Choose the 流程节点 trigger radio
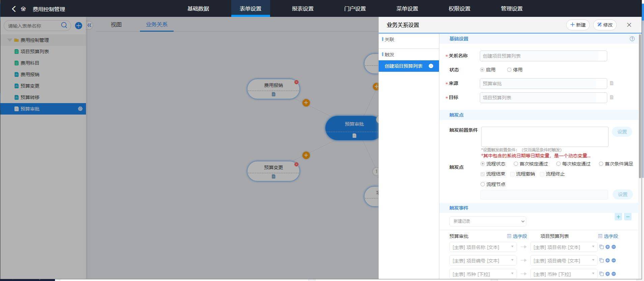Viewport: 644px width, 281px height. pos(482,184)
